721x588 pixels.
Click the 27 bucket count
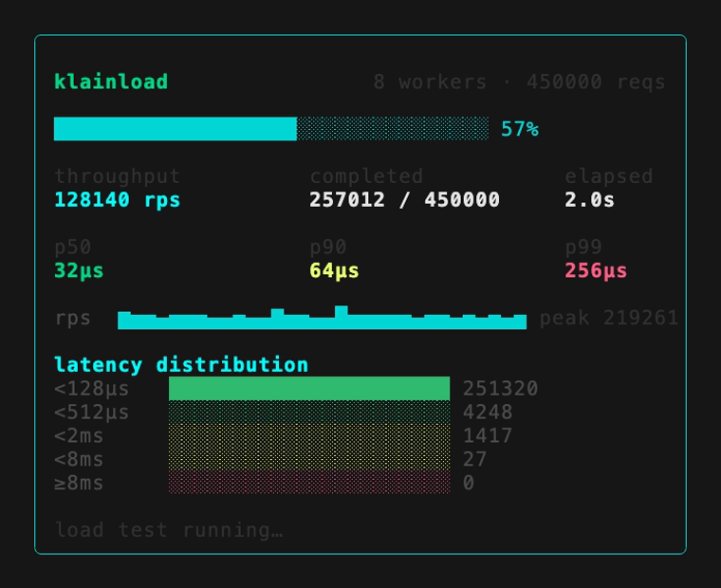[x=474, y=459]
